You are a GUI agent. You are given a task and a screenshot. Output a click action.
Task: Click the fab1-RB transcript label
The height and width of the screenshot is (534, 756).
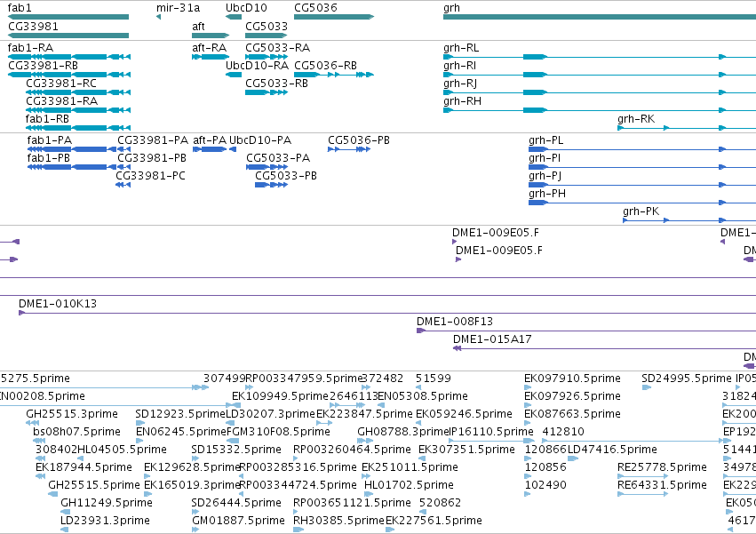[x=47, y=119]
